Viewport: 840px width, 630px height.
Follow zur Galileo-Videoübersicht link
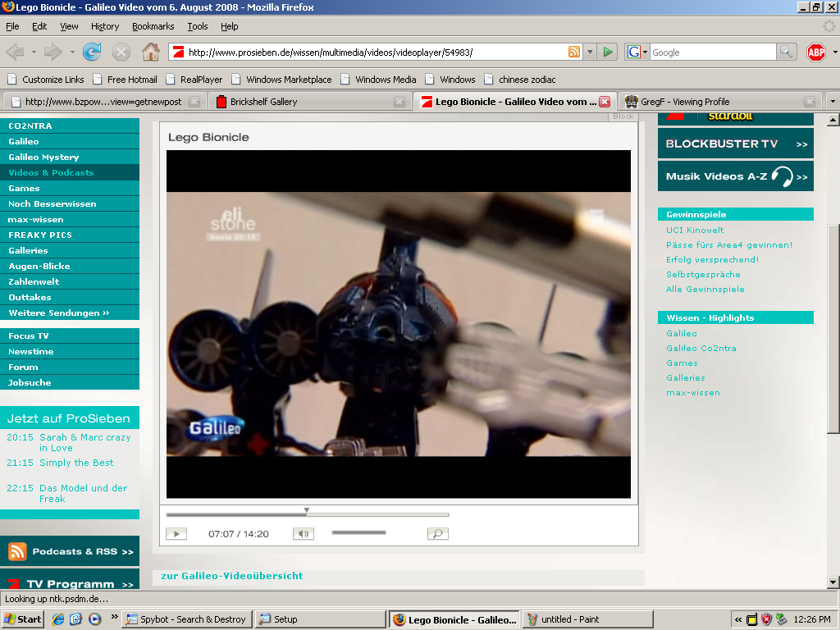click(x=232, y=575)
